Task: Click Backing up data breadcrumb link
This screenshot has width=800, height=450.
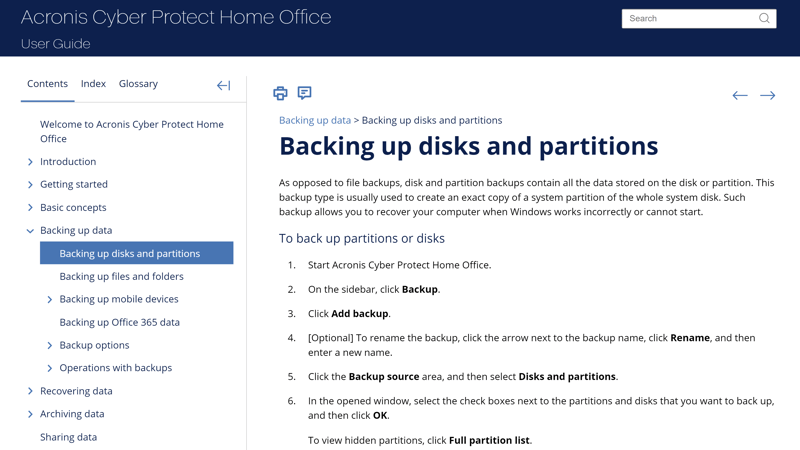Action: pos(315,120)
